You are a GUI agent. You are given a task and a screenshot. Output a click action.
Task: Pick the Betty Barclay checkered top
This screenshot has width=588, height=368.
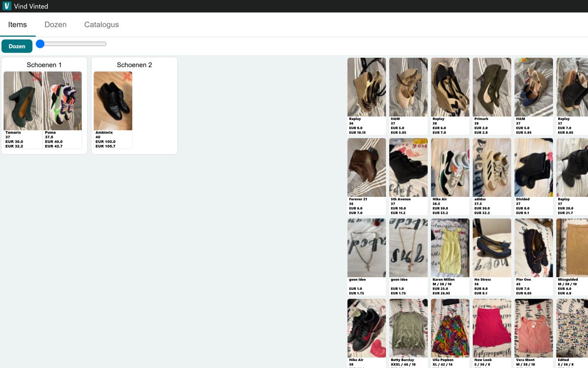[408, 333]
